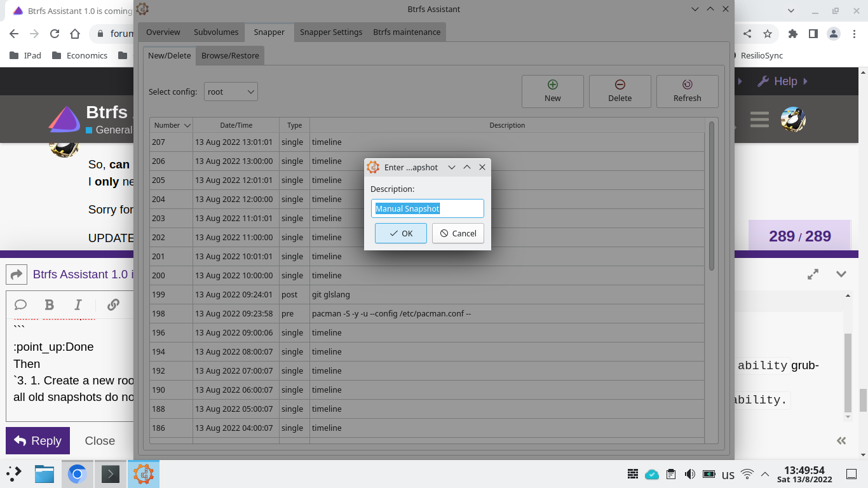
Task: Switch to the Overview tab
Action: (163, 32)
